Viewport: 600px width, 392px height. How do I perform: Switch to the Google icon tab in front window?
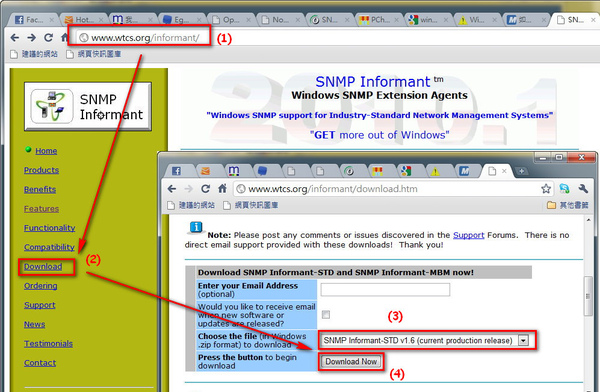coord(406,171)
